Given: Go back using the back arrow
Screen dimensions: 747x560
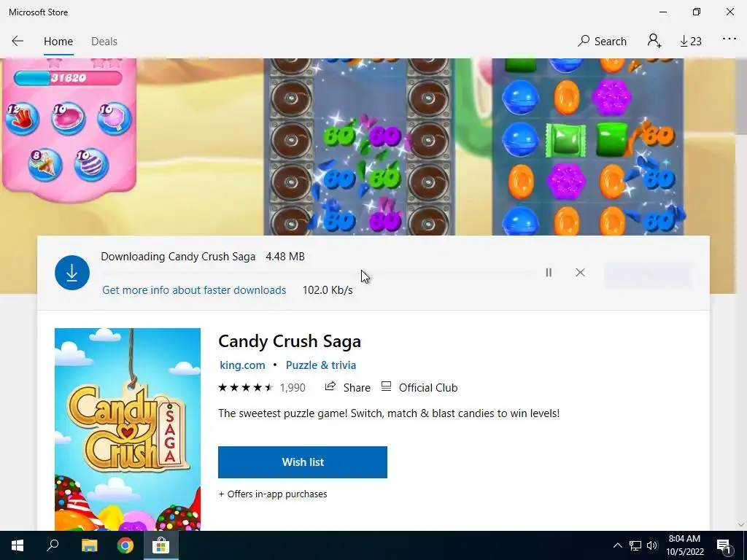Looking at the screenshot, I should pos(18,41).
